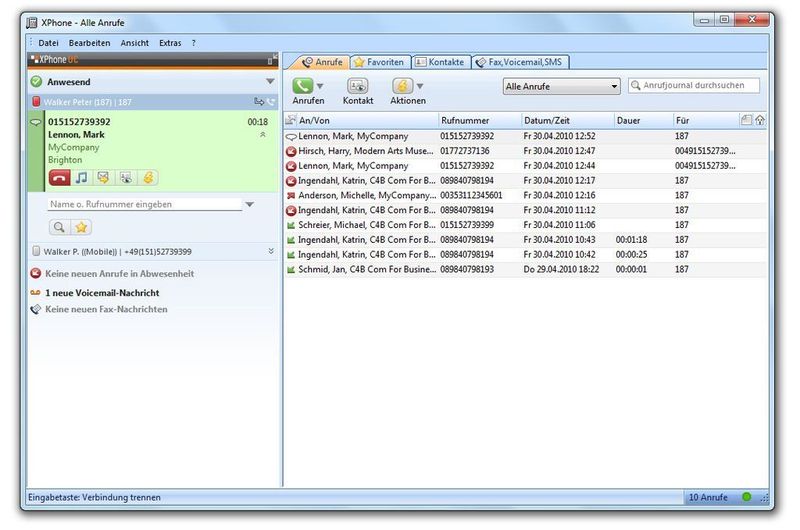Click the Anrufjournal durchsuchen search field
Viewport: 800px width, 530px height.
click(x=694, y=85)
